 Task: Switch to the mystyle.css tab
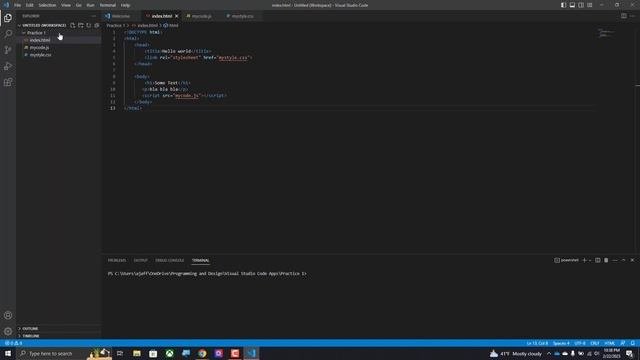click(x=242, y=16)
